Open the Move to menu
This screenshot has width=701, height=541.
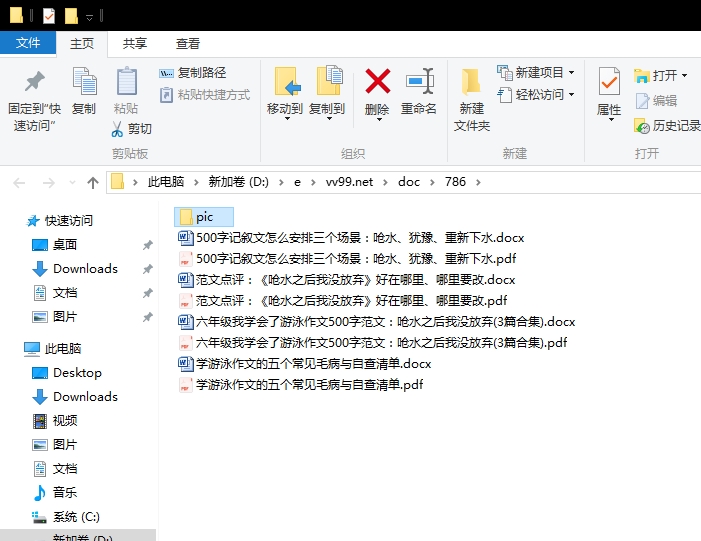285,94
